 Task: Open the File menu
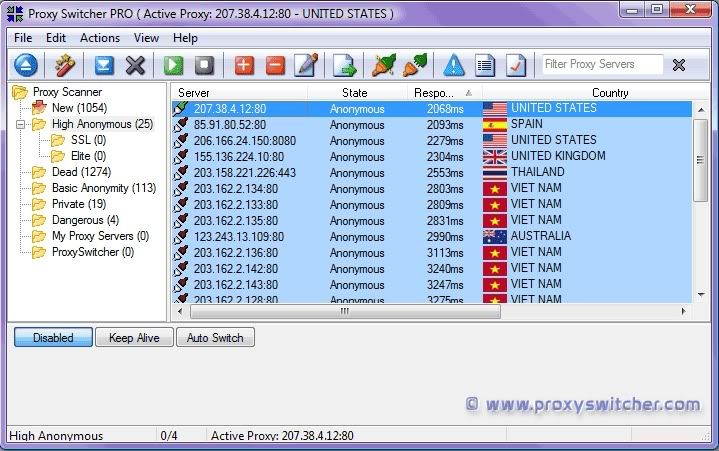23,38
